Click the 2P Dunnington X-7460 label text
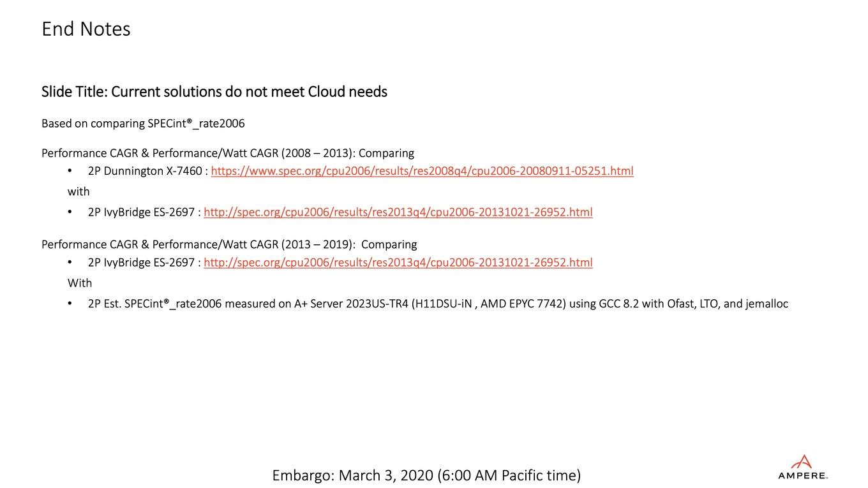Viewport: 868px width, 488px height. [x=146, y=171]
